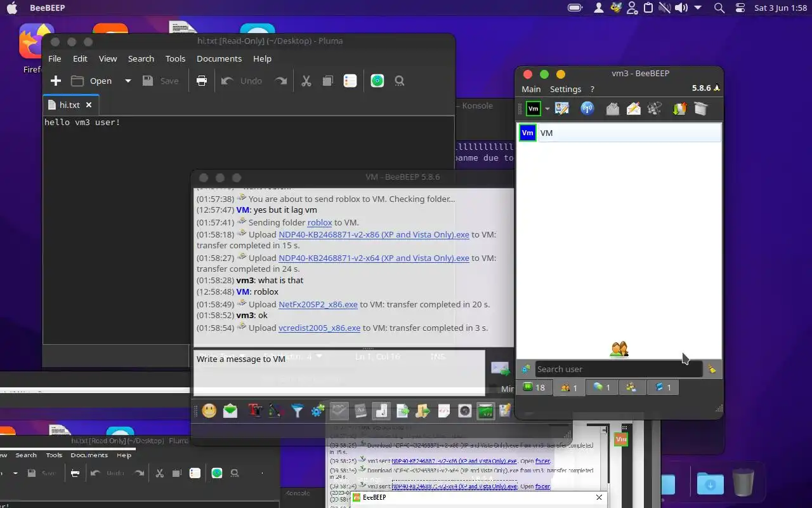Change chat font with the TT icon
The width and height of the screenshot is (812, 508).
[x=255, y=411]
